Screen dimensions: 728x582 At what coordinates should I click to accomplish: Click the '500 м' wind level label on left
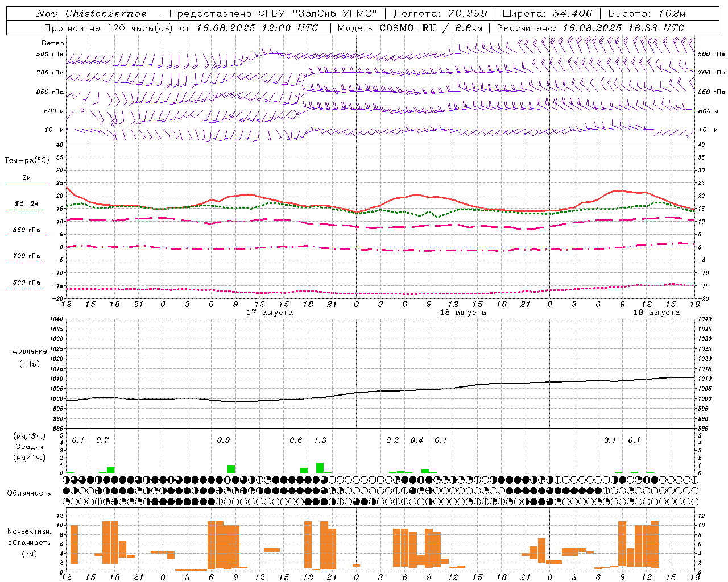coord(54,111)
